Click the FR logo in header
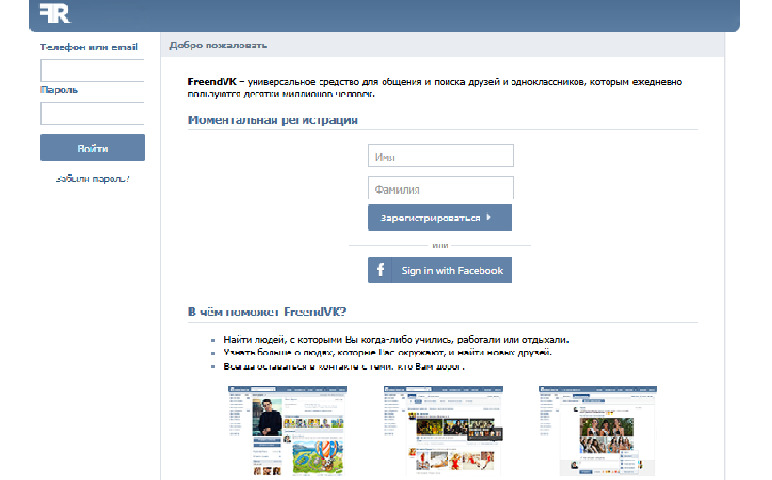772x480 pixels. [x=55, y=13]
